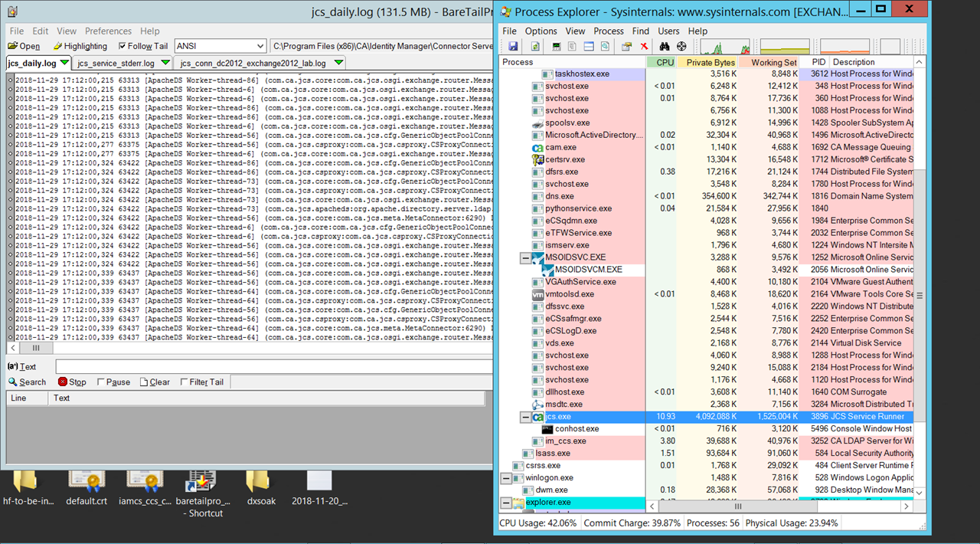The width and height of the screenshot is (980, 544).
Task: Click the View DLLs/handles toolbar icon
Action: [605, 46]
